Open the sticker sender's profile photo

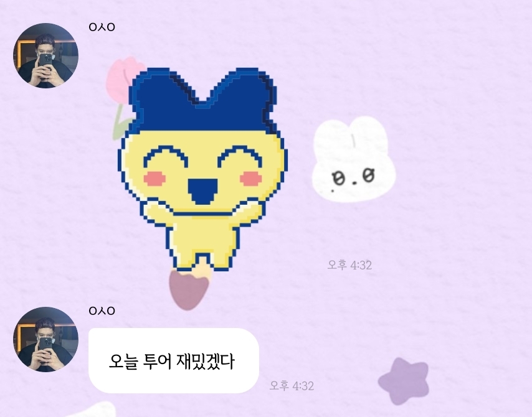click(46, 55)
